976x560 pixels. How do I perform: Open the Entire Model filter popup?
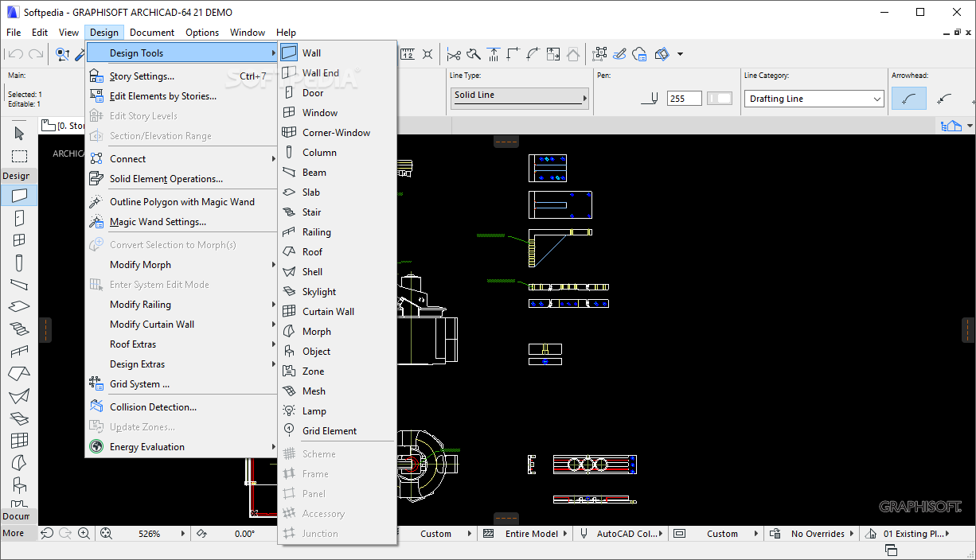[x=537, y=534]
